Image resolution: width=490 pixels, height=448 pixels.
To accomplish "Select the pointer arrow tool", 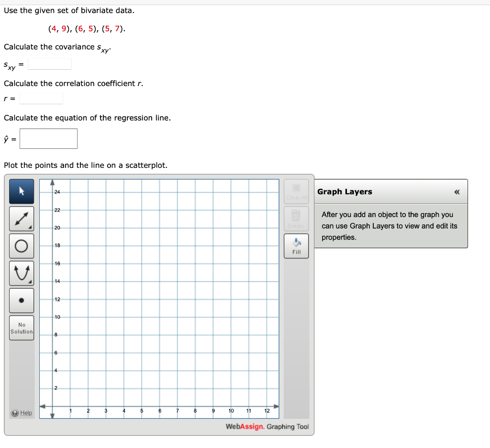I will (x=22, y=191).
